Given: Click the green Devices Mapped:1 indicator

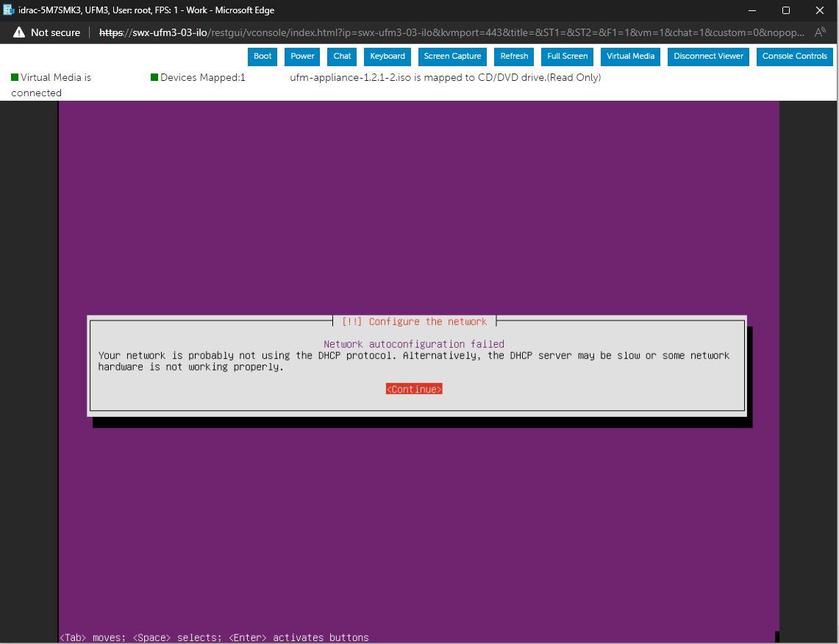Looking at the screenshot, I should (154, 76).
